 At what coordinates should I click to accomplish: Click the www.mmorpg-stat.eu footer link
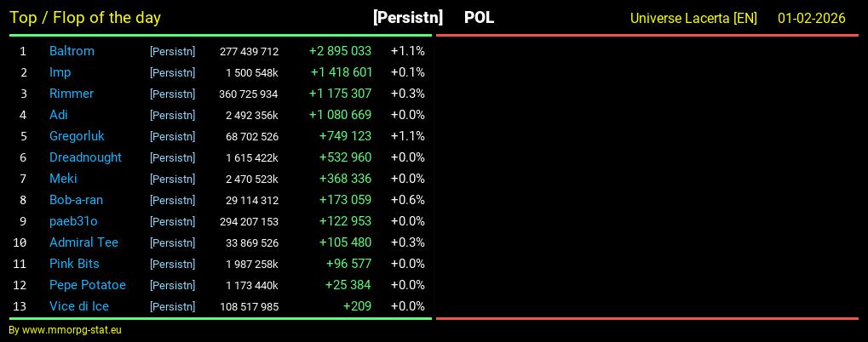coord(72,330)
